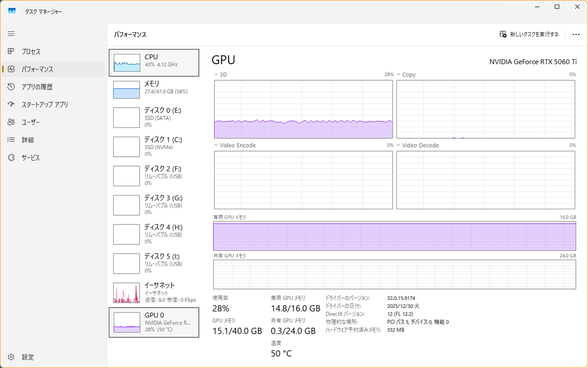588x368 pixels.
Task: Click the 15.1/40.0 GB GPU memory value
Action: click(x=237, y=331)
